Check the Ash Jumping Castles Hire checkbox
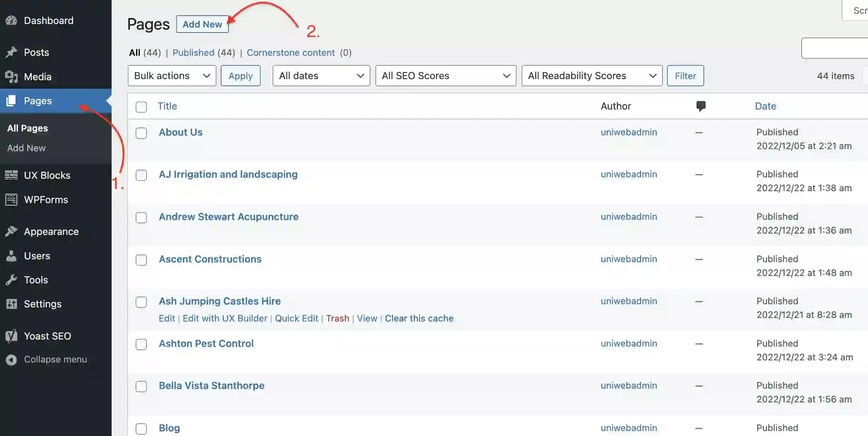Screen dimensions: 868x436 [141, 302]
